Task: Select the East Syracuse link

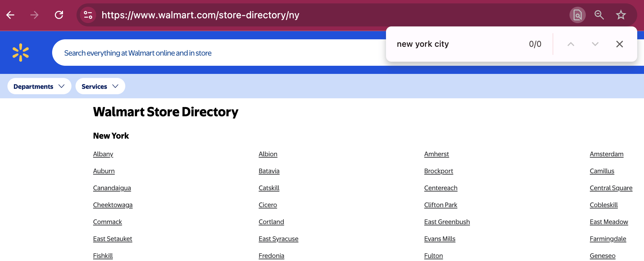Action: coord(278,239)
